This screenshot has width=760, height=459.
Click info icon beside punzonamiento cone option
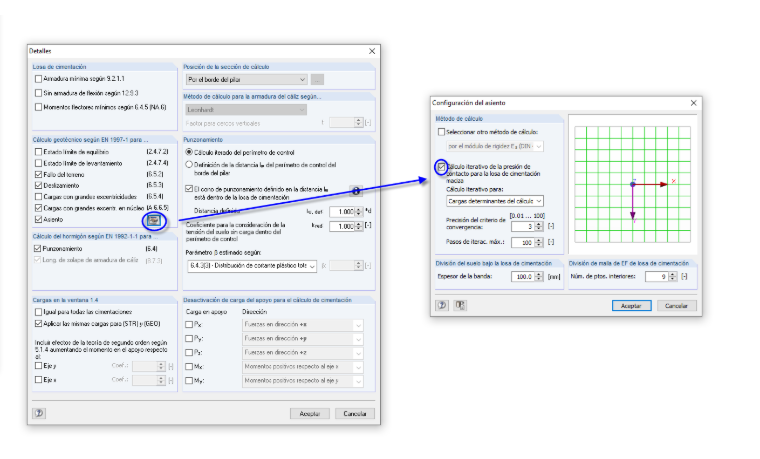coord(356,191)
